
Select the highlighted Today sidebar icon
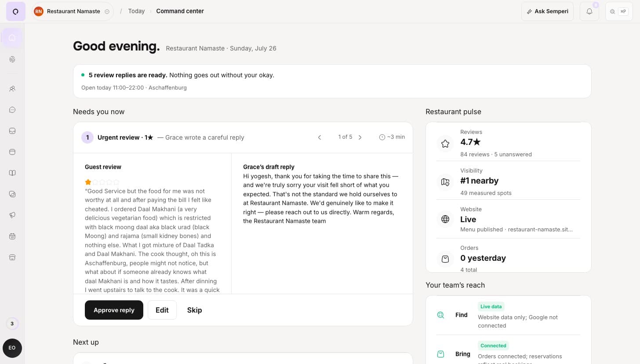[12, 38]
